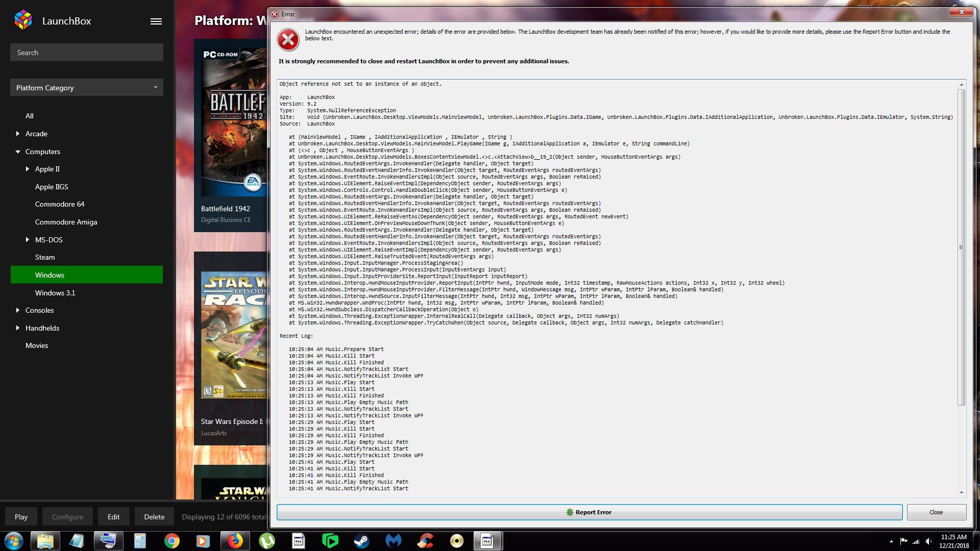Click the Recent Log heading text
This screenshot has width=980, height=551.
point(296,336)
